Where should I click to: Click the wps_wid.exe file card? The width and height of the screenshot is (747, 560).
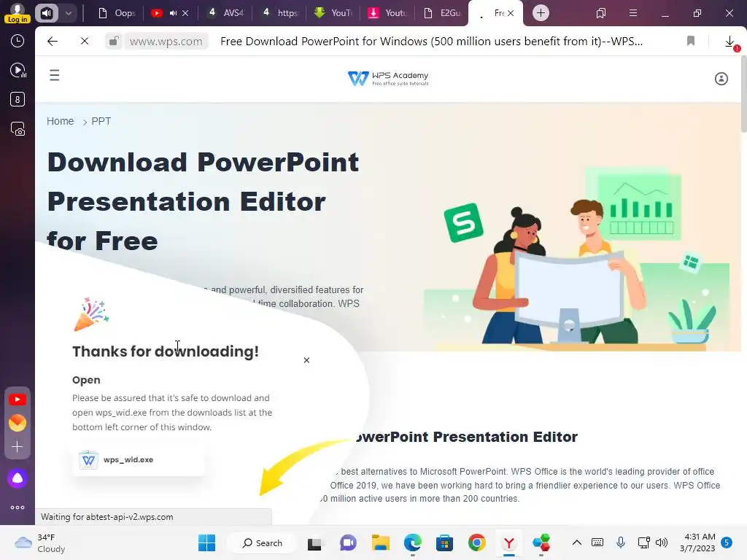pos(139,459)
